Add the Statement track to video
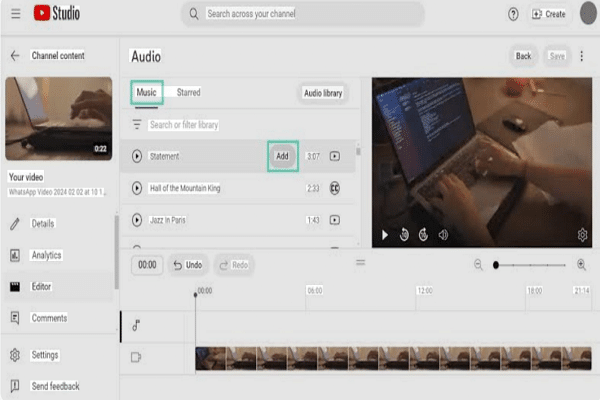Screen dimensions: 600x400 click(282, 156)
